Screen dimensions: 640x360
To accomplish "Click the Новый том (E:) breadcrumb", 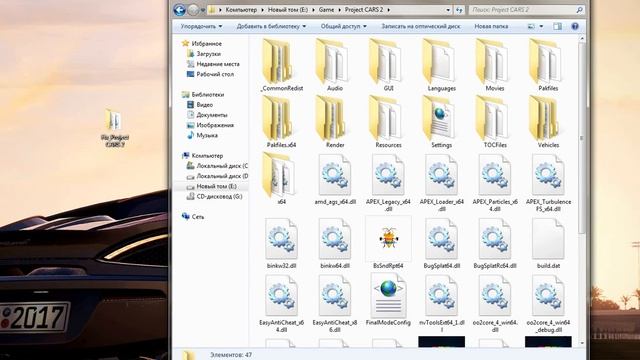I will click(287, 9).
